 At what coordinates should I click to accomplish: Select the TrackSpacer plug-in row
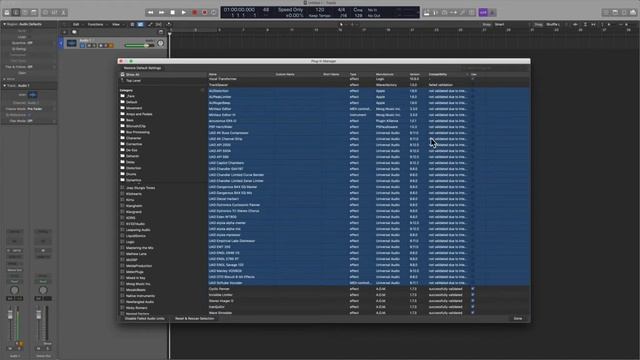click(x=369, y=85)
